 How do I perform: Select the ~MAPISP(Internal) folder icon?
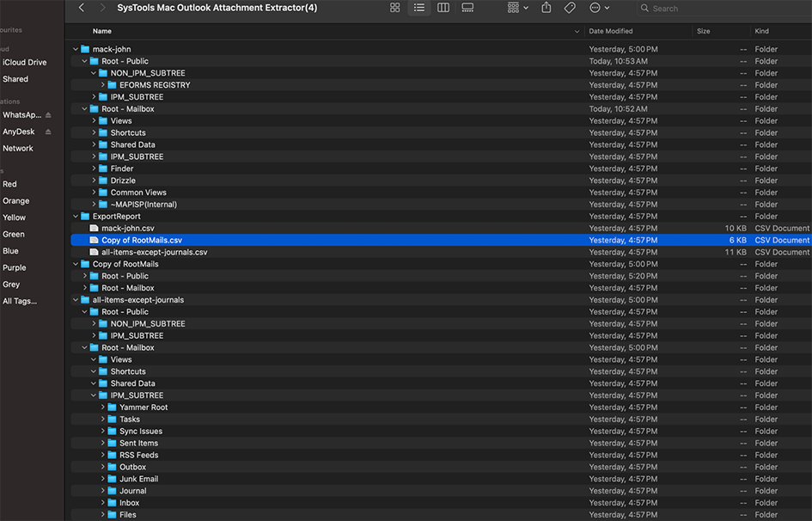pyautogui.click(x=103, y=204)
